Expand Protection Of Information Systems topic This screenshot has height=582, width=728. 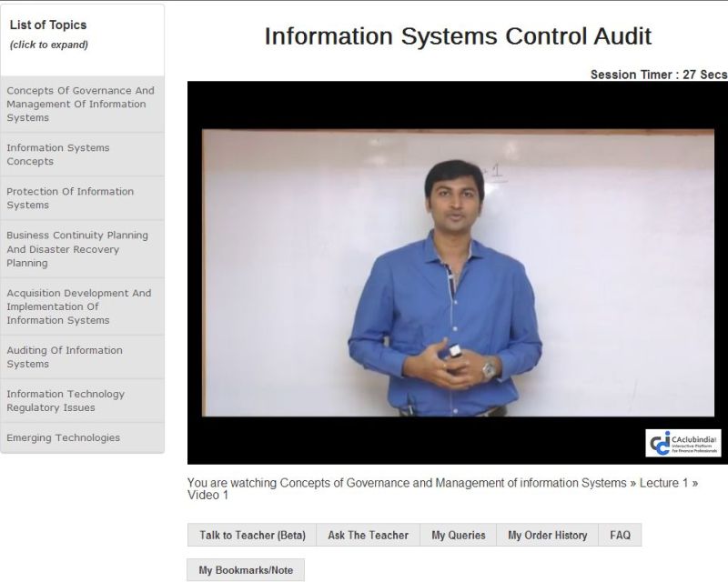coord(82,198)
